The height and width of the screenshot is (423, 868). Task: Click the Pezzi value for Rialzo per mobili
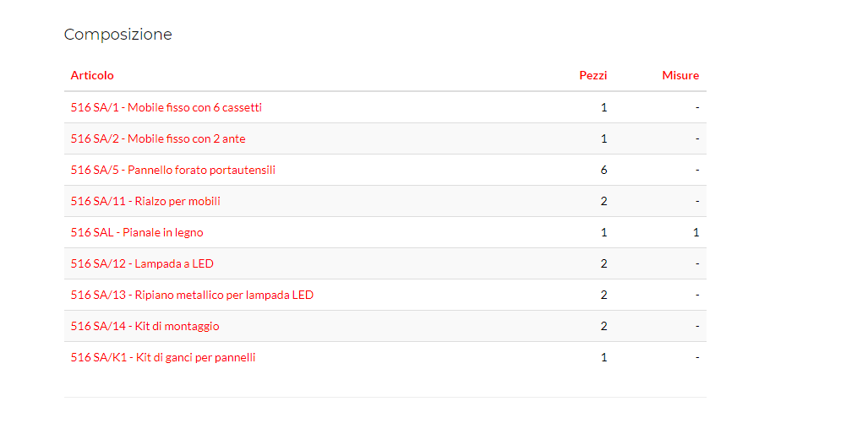tap(603, 201)
